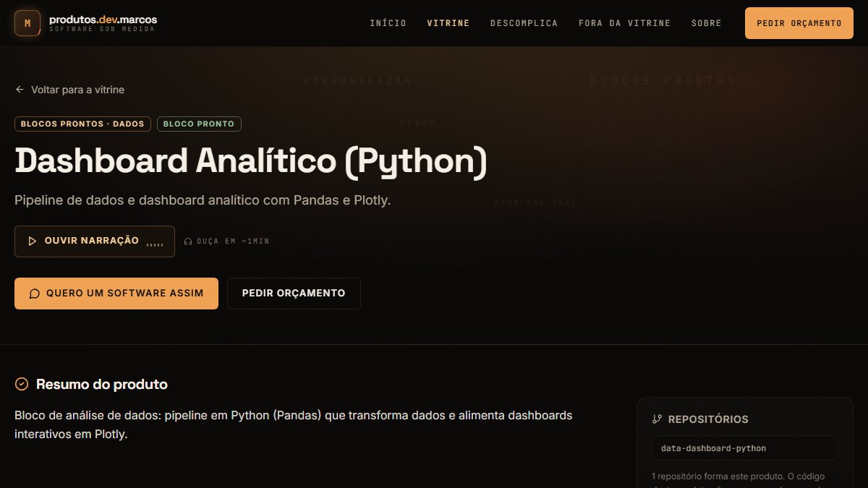Click Resumo do produto heading
This screenshot has height=488, width=868.
click(x=102, y=384)
